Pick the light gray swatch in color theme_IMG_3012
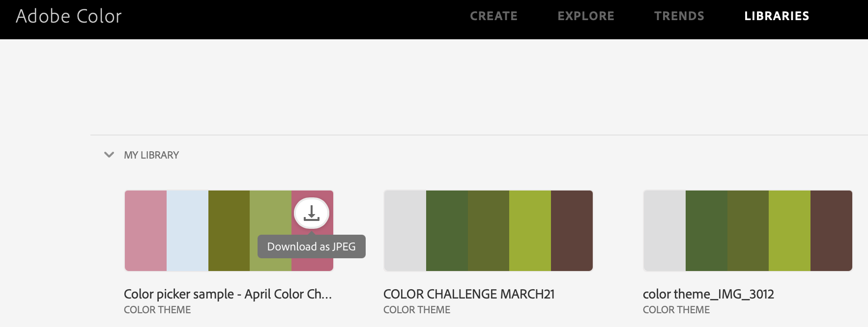The height and width of the screenshot is (327, 868). tap(665, 231)
